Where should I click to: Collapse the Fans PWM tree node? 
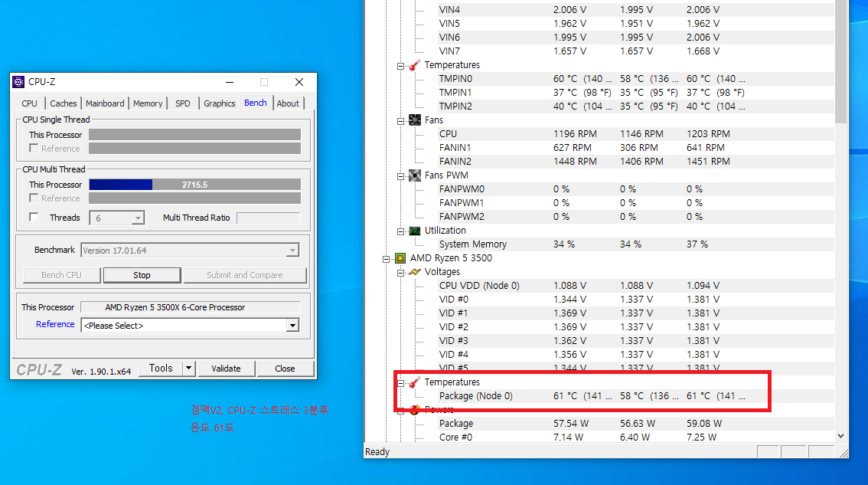[x=401, y=176]
